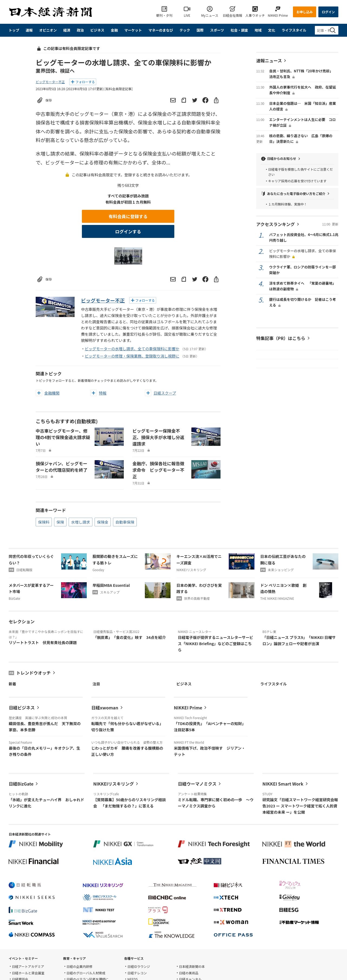Screen dimensions: 347x980
Task: Click the top clipping note icon
Action: [183, 100]
